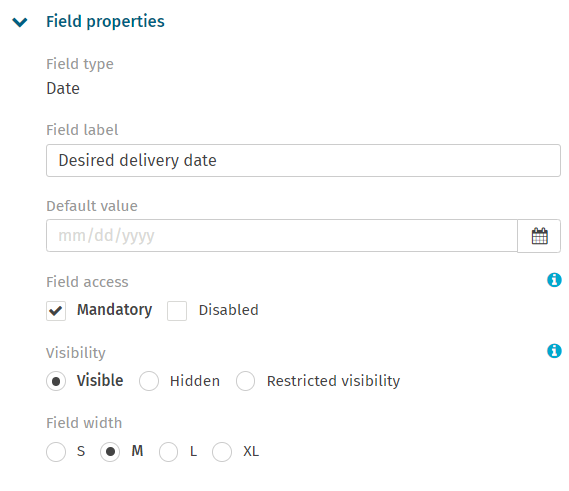
Task: Focus the Field label text box
Action: pyautogui.click(x=303, y=160)
